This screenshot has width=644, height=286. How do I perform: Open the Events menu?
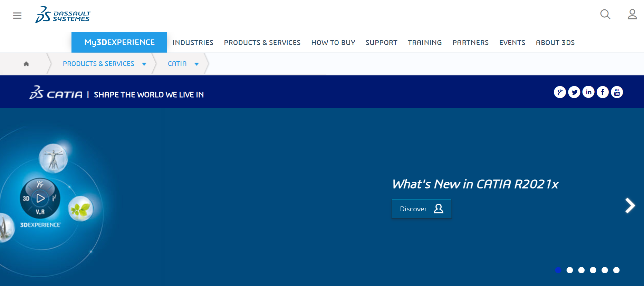click(512, 43)
